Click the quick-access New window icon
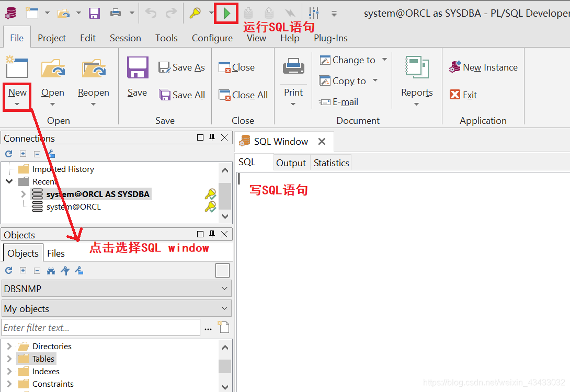Screen dimensions: 570x392 (x=32, y=13)
